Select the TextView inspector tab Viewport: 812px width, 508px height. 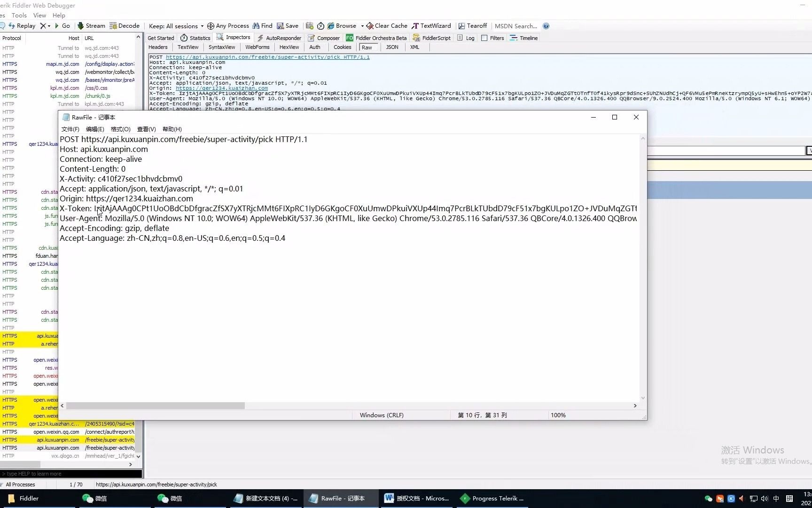(x=188, y=47)
